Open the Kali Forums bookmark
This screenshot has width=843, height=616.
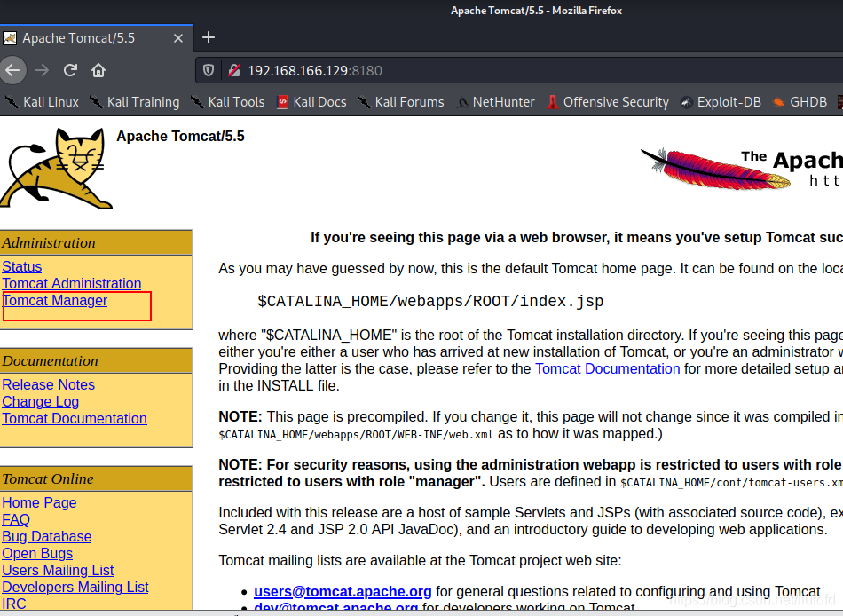[400, 102]
